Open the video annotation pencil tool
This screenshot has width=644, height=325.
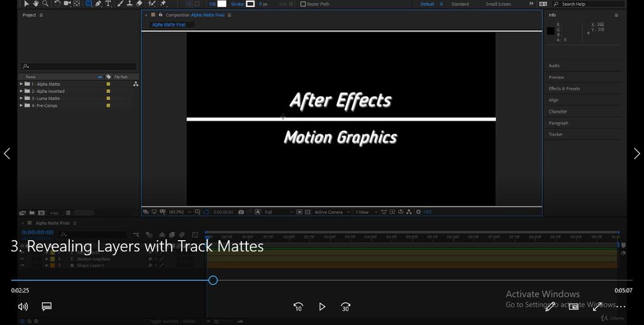[x=550, y=307]
